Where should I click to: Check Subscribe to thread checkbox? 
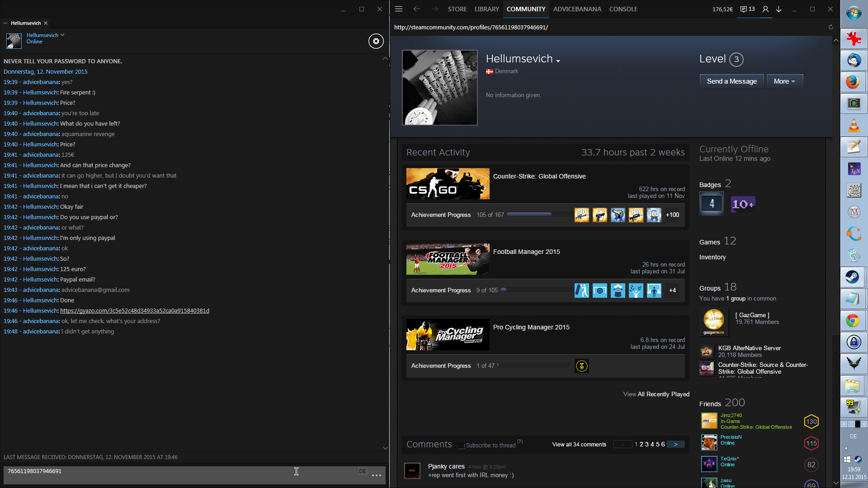tap(462, 446)
